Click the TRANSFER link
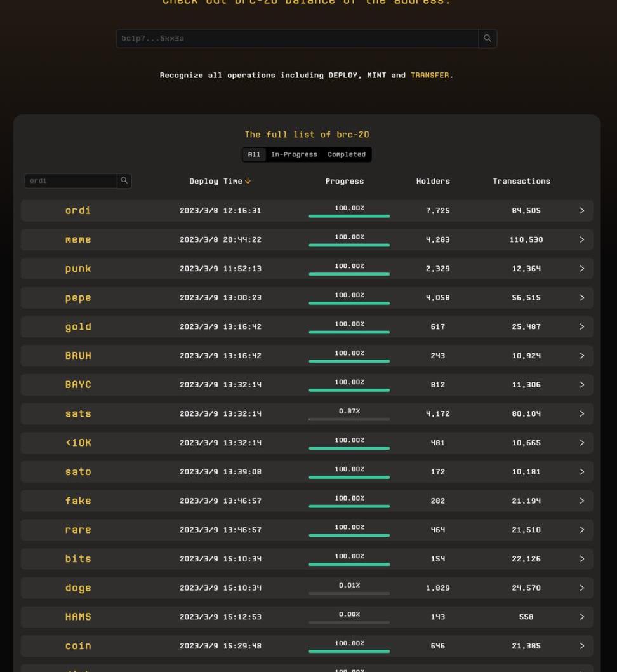This screenshot has height=672, width=617. (x=429, y=76)
